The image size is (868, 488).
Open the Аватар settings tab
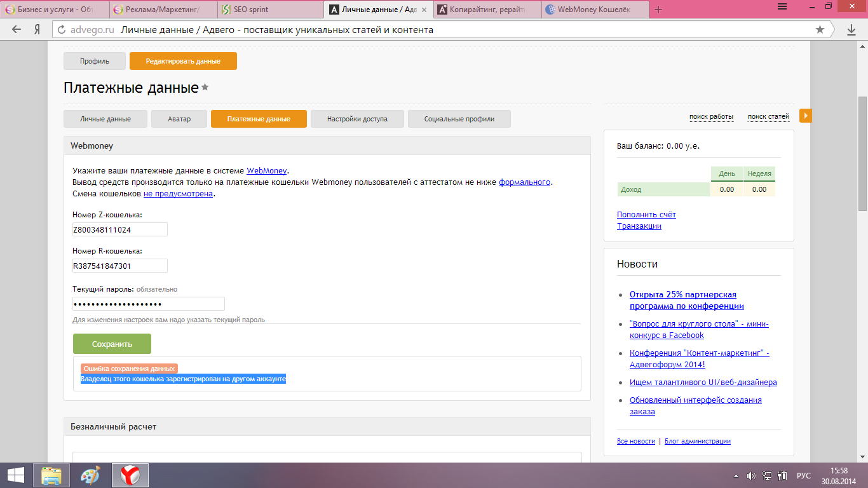click(x=179, y=119)
